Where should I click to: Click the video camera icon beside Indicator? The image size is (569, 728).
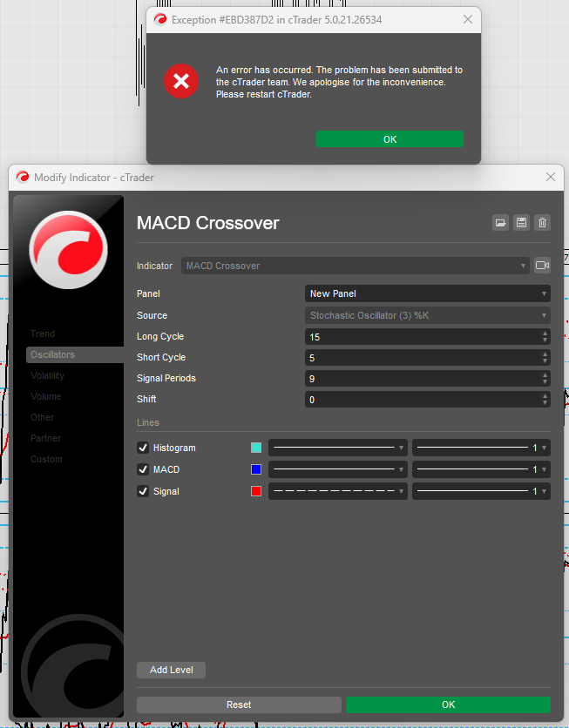(x=542, y=265)
